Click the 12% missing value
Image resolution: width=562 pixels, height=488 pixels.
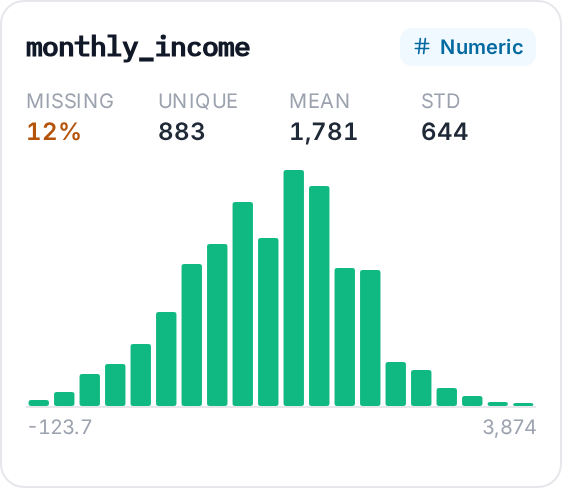pos(54,131)
